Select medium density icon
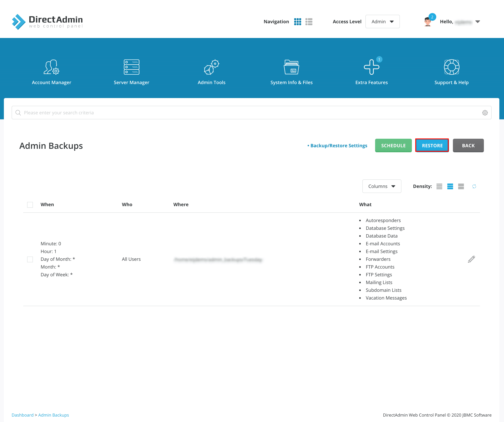504x422 pixels. point(450,186)
